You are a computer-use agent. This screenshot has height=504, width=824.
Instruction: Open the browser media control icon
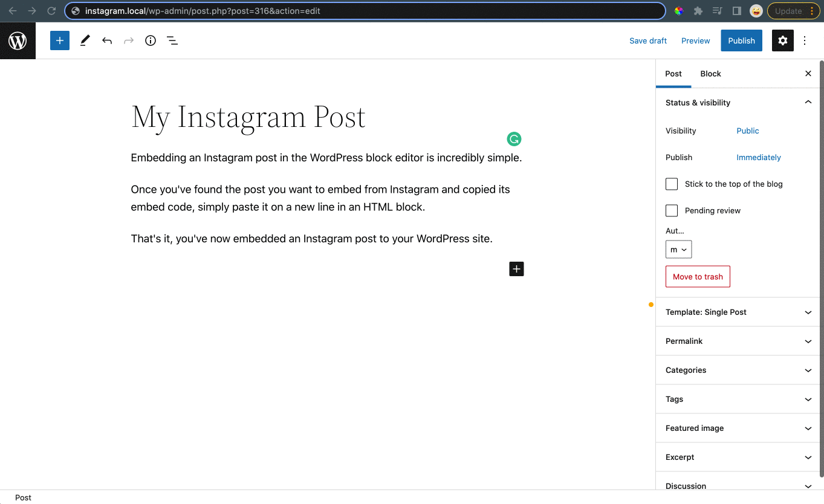[x=718, y=11]
